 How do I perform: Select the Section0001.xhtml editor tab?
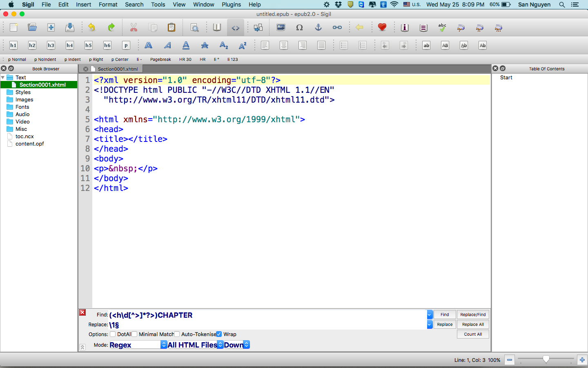point(118,69)
